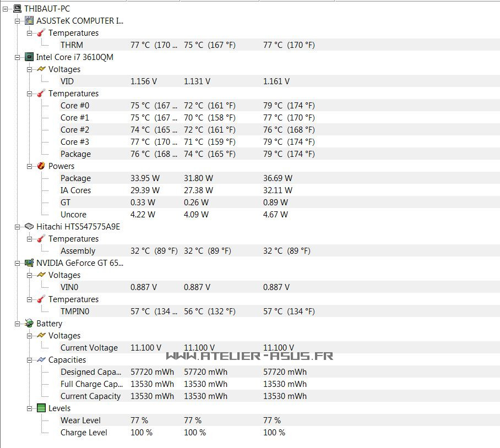500x448 pixels.
Task: Select the Core #0 temperature row
Action: [x=75, y=106]
